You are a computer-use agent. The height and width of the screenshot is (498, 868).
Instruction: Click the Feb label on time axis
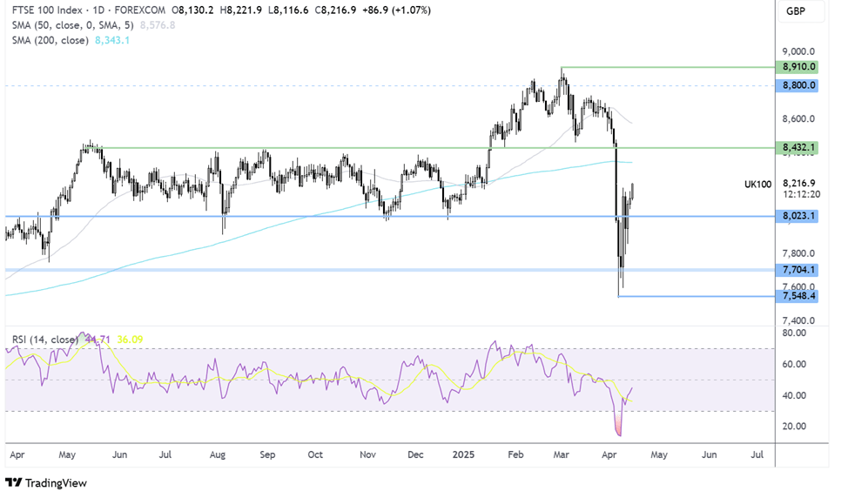(x=515, y=454)
